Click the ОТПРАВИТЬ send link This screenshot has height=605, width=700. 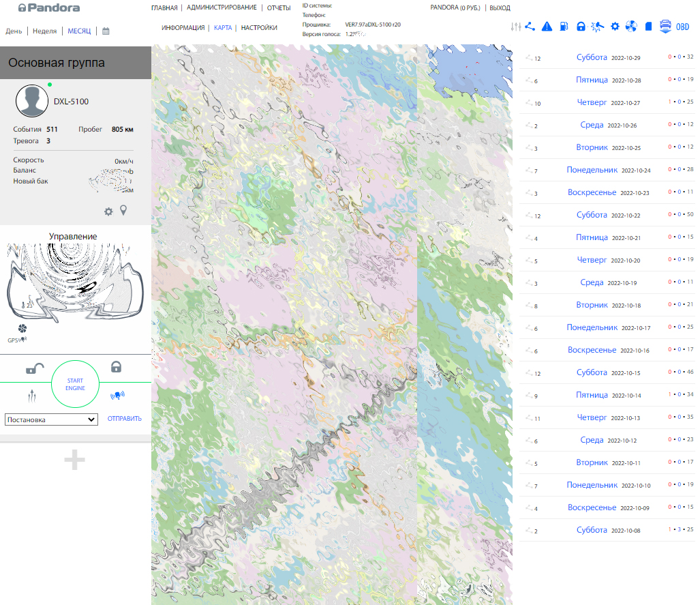[125, 419]
